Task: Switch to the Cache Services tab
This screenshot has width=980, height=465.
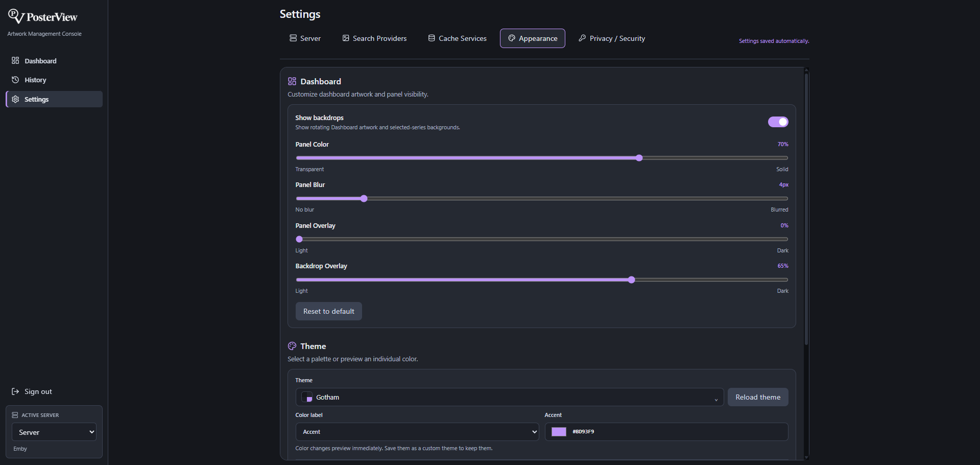Action: 458,38
